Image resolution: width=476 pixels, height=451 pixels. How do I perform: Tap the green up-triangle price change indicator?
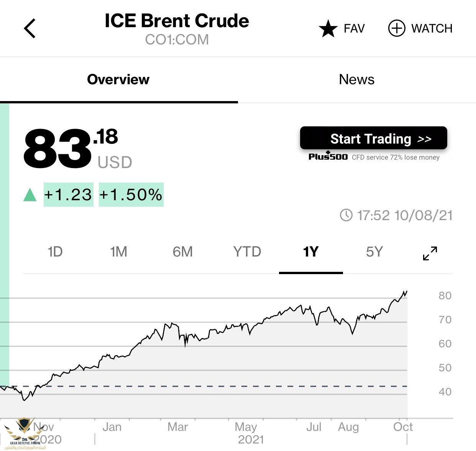pyautogui.click(x=30, y=194)
